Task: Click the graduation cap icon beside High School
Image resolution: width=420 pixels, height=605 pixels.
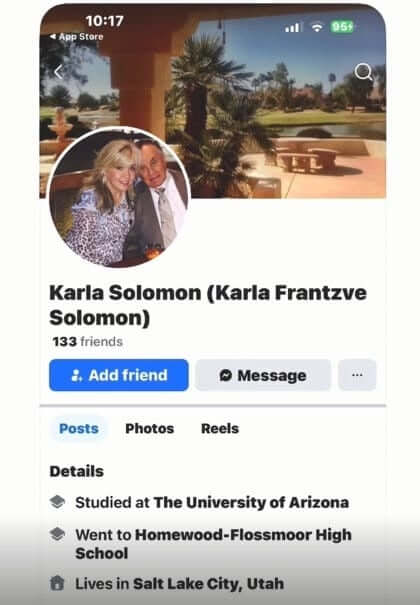Action: pyautogui.click(x=57, y=534)
